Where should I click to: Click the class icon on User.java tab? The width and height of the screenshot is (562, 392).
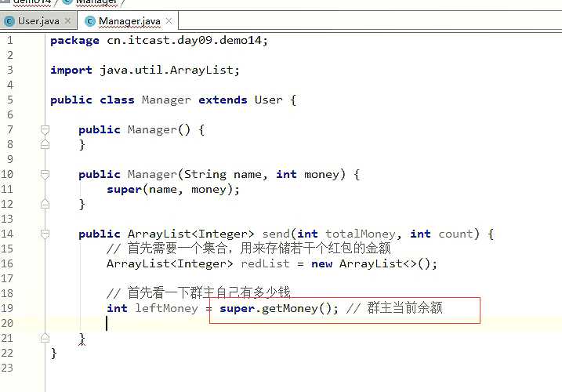[9, 21]
